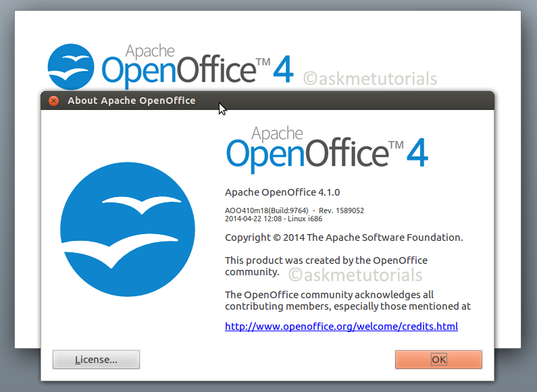Click the Apache OpenOffice 4 wordmark in dialog
The width and height of the screenshot is (537, 392).
pyautogui.click(x=327, y=150)
